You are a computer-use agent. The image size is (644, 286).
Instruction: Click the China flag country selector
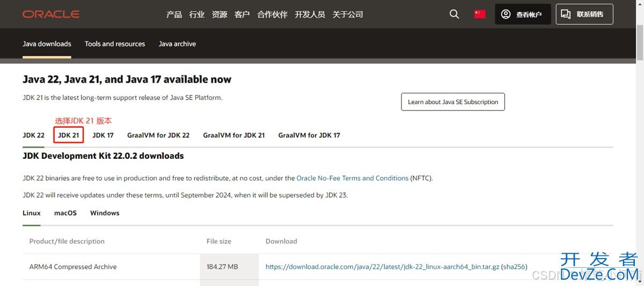[480, 14]
